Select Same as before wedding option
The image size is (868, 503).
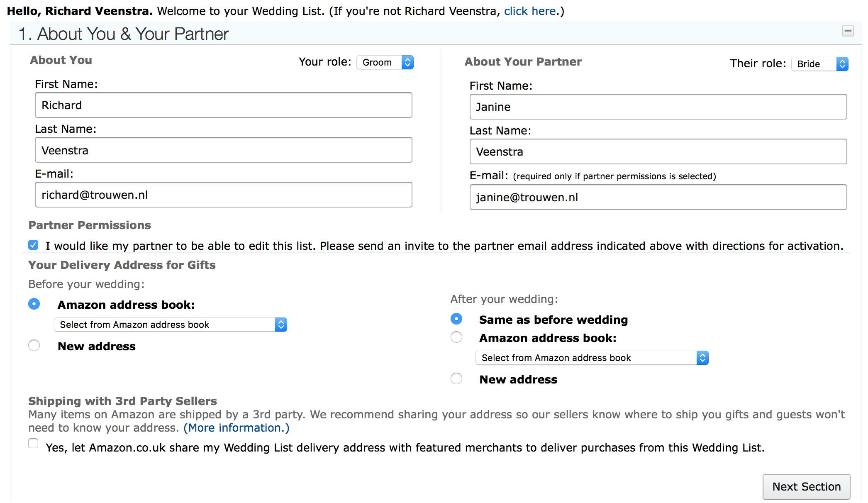456,319
